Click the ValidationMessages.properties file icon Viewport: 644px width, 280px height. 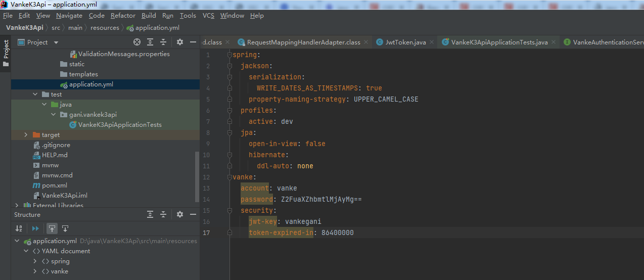pyautogui.click(x=73, y=54)
